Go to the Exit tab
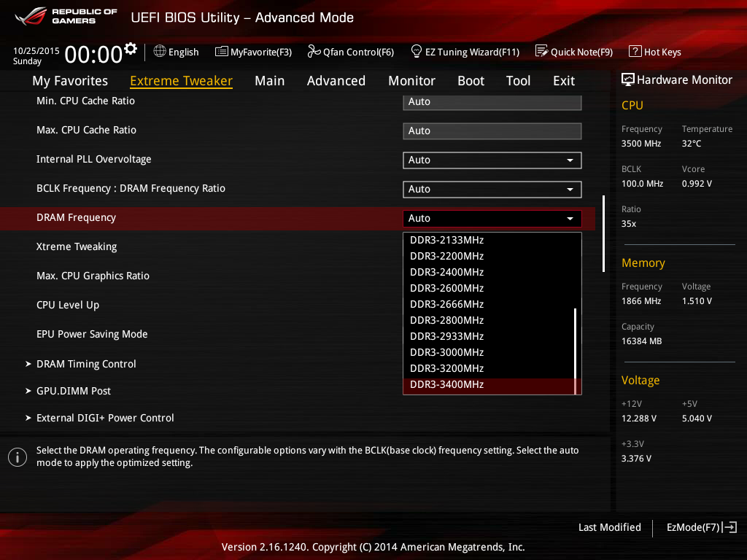 click(x=564, y=81)
